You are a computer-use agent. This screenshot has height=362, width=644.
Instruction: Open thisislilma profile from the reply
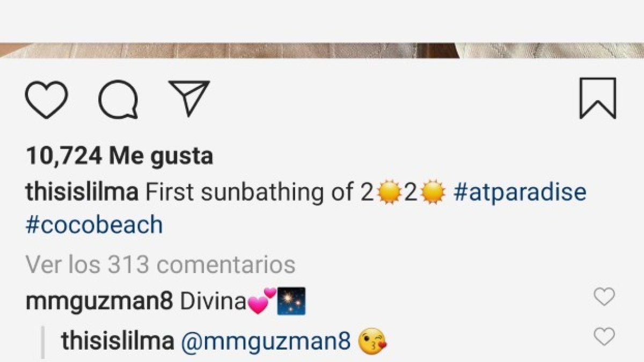click(118, 341)
